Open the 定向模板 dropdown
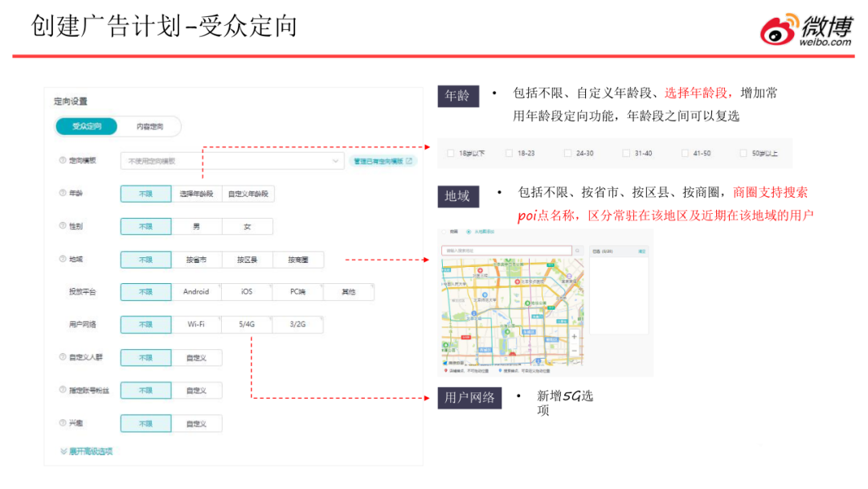The image size is (868, 489). tap(231, 161)
